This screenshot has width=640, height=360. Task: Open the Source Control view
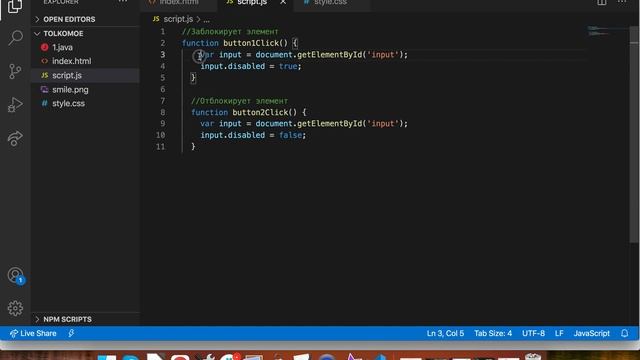[15, 71]
